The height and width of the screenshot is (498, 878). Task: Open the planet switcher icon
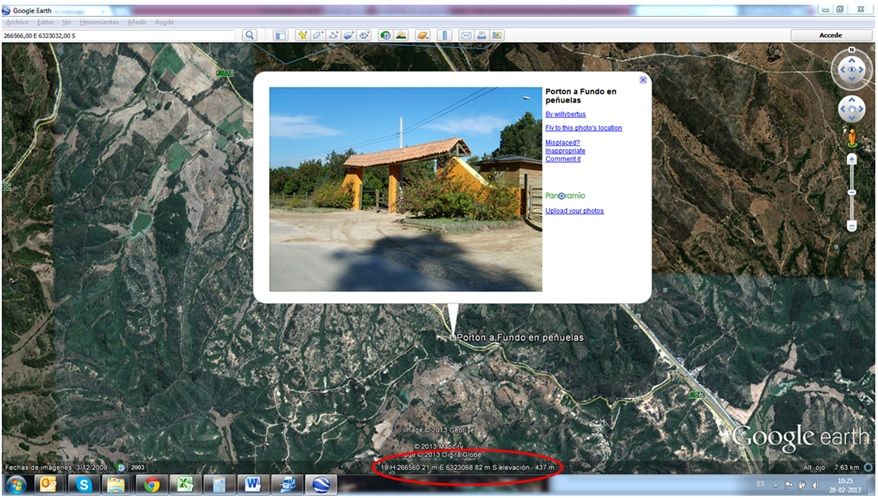[x=423, y=35]
